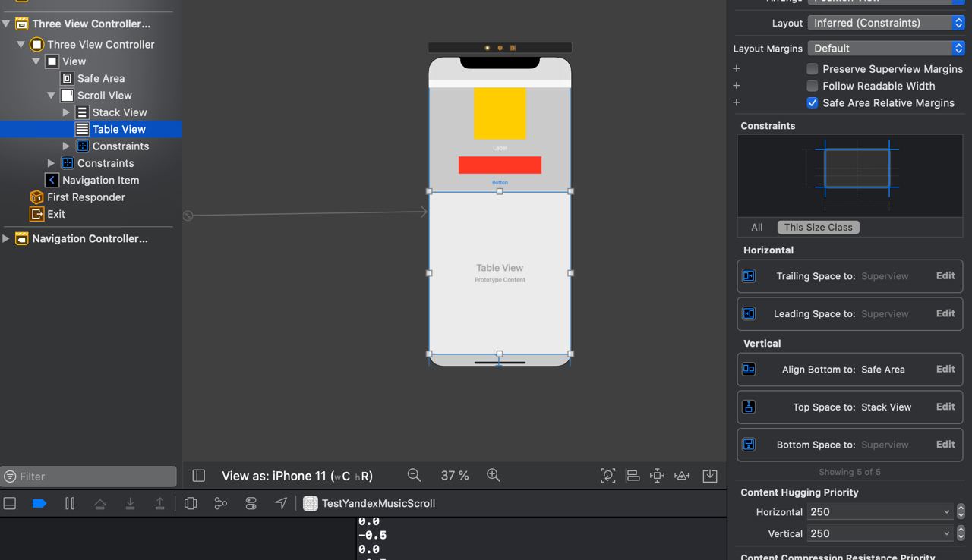
Task: Edit the Leading Space constraint
Action: [x=945, y=313]
